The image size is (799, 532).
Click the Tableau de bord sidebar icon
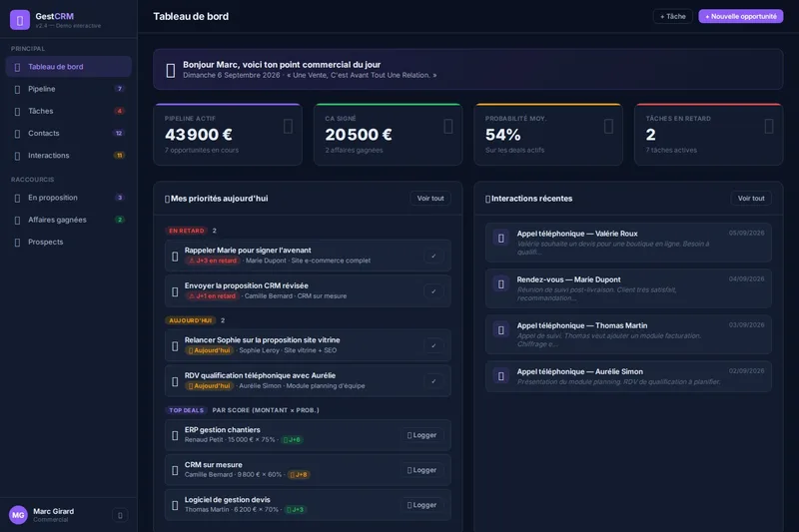[17, 67]
